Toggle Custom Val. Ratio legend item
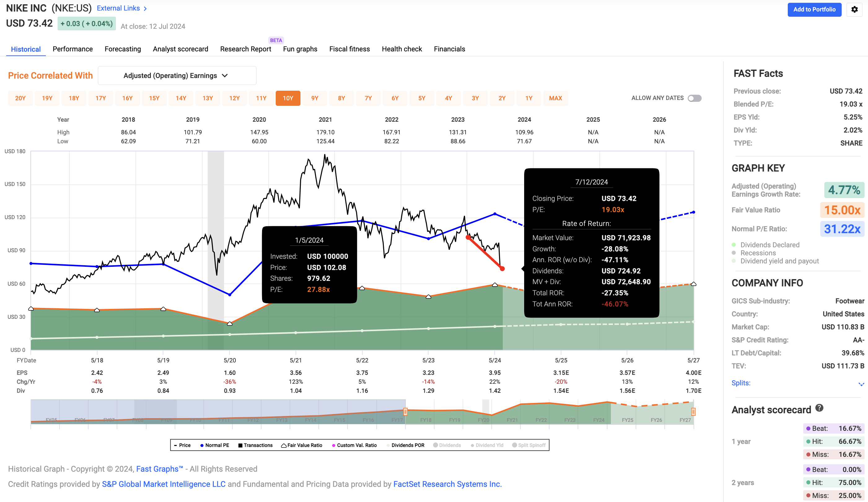 (x=354, y=445)
